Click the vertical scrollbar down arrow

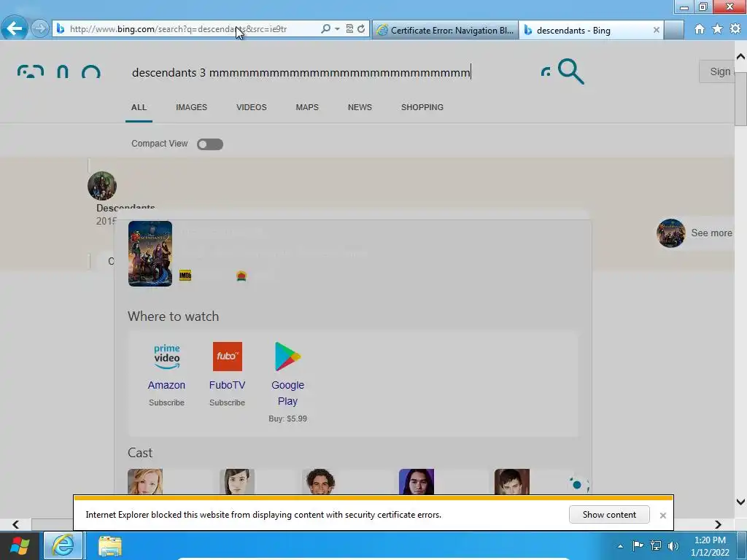[x=740, y=502]
